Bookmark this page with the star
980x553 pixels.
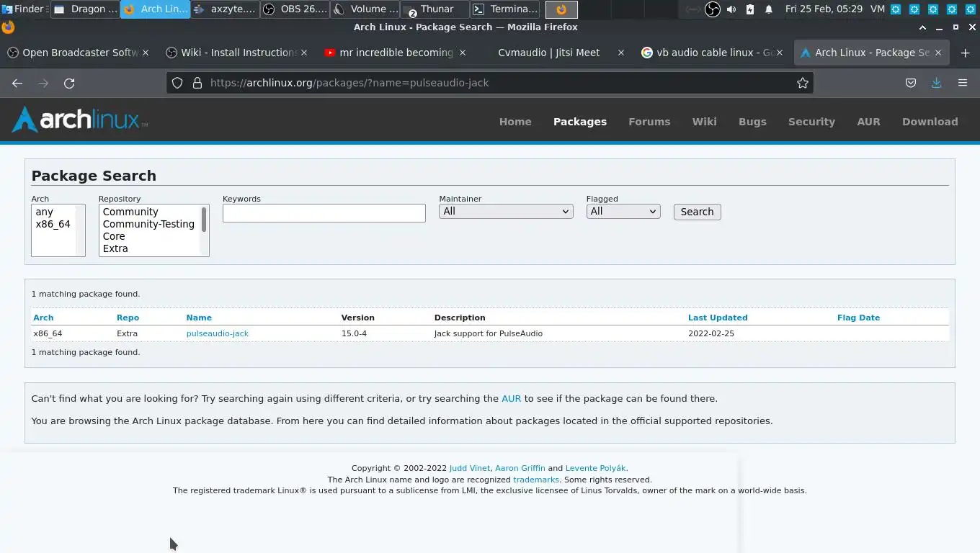coord(803,83)
